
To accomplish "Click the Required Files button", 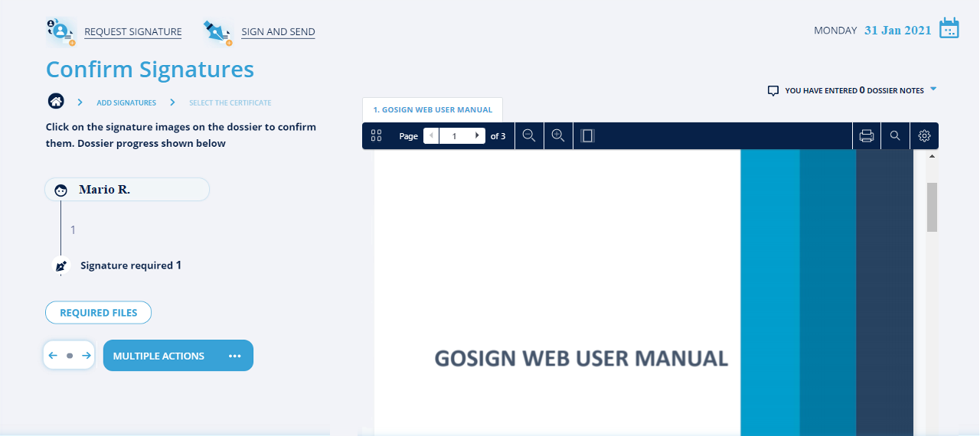I will [98, 313].
